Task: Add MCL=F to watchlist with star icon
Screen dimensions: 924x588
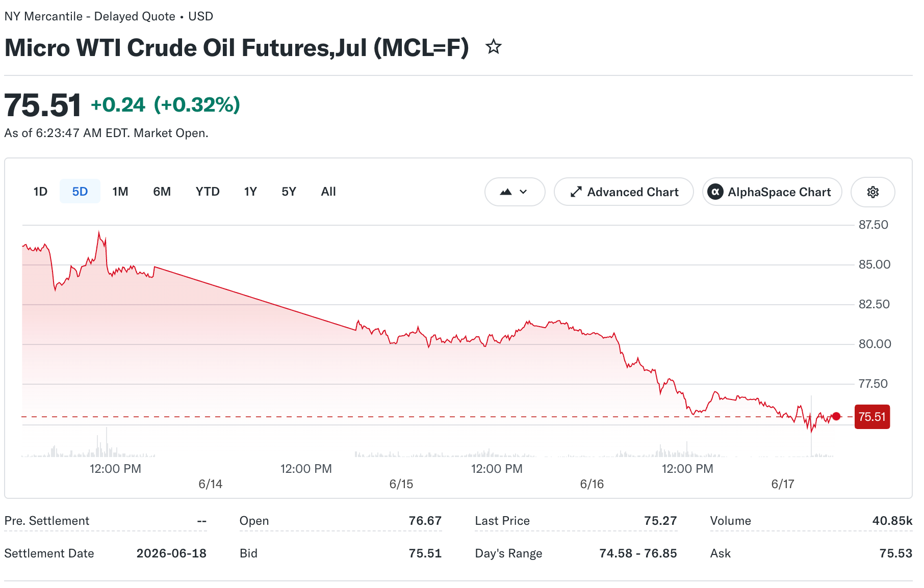Action: pos(493,47)
